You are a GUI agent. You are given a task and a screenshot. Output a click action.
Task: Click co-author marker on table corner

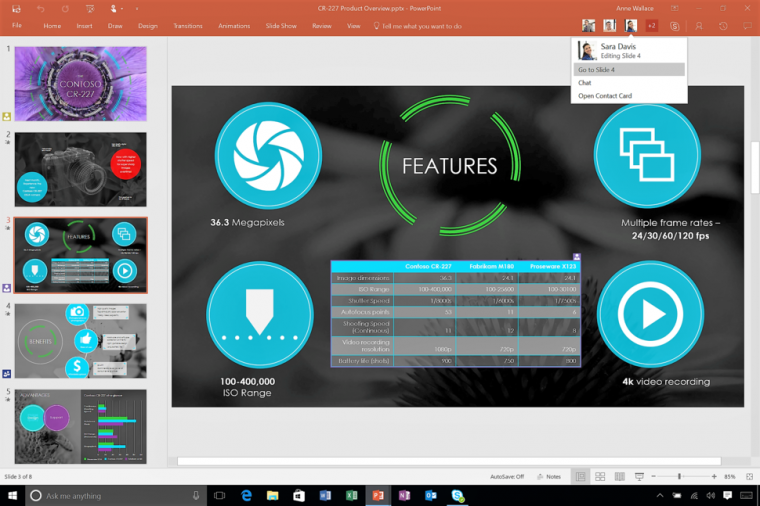pyautogui.click(x=576, y=257)
